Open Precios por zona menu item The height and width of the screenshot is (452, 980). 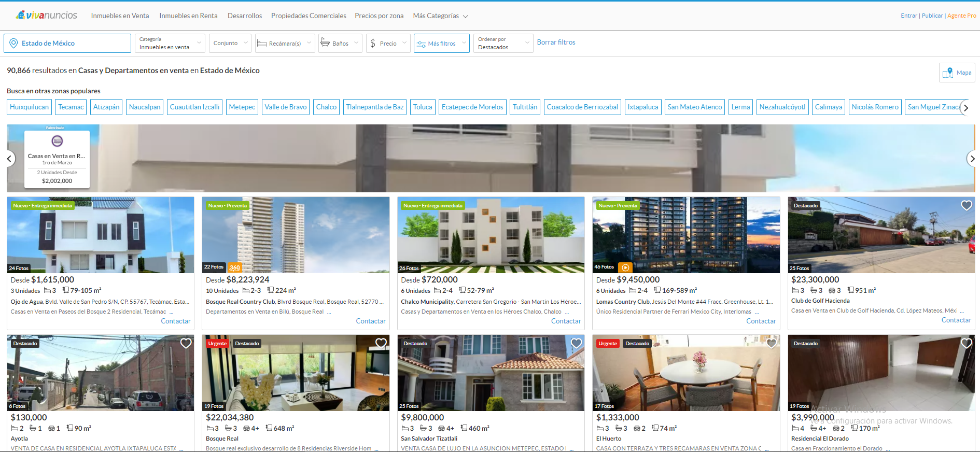point(379,16)
